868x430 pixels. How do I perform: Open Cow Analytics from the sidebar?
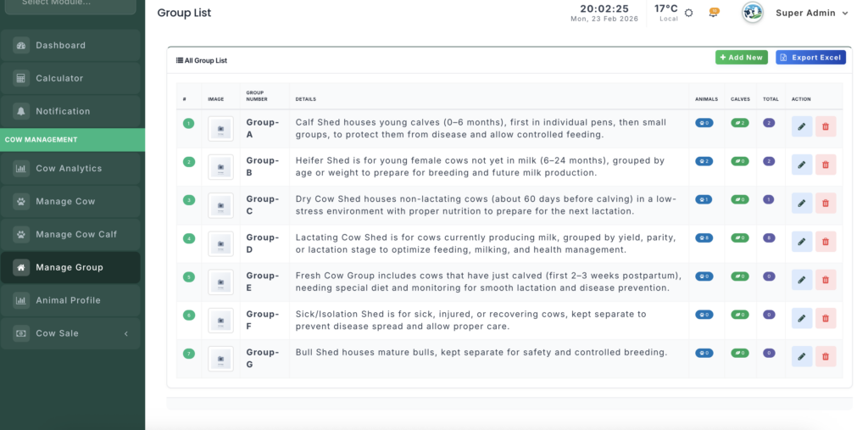70,169
